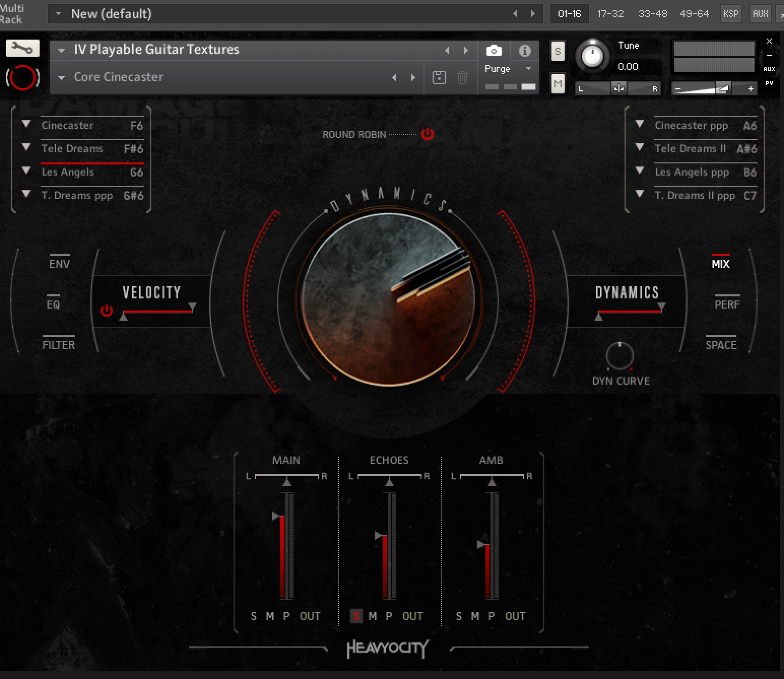Open the instrument edit wrench icon
The width and height of the screenshot is (784, 679).
23,48
